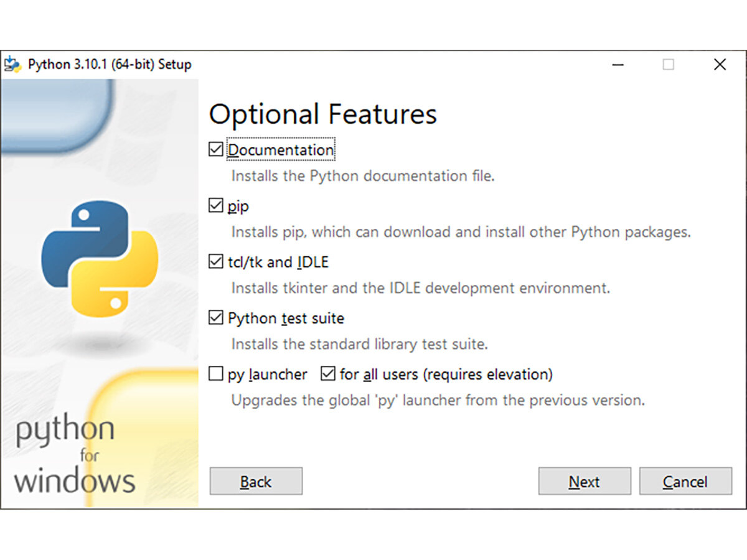Uncheck Python test suite checkbox
The width and height of the screenshot is (747, 560).
[x=216, y=318]
